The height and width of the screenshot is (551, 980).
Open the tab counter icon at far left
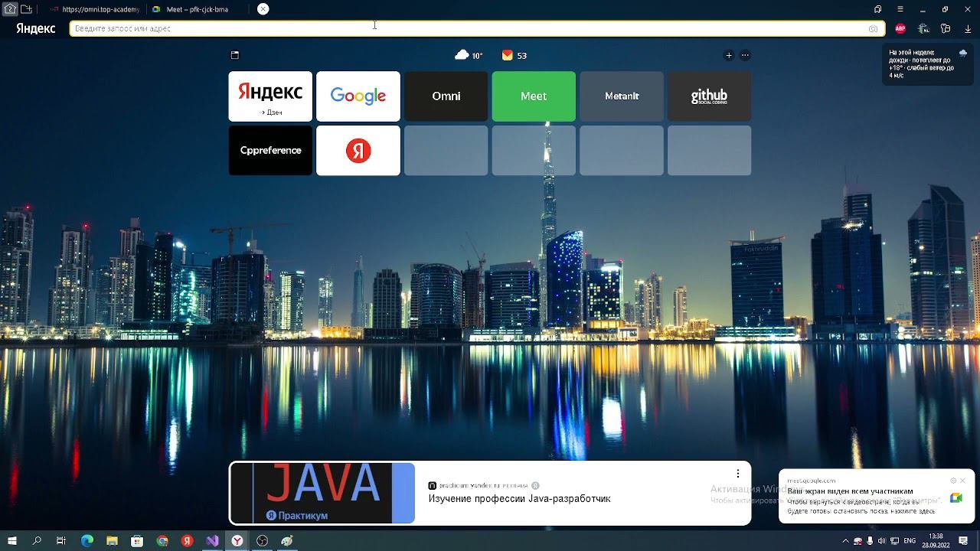pyautogui.click(x=10, y=9)
